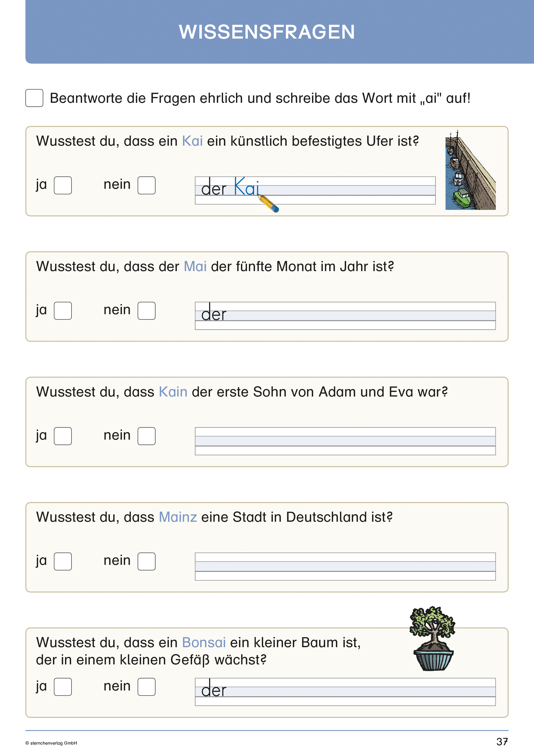Check 'ja' for the Bonsai question

63,687
